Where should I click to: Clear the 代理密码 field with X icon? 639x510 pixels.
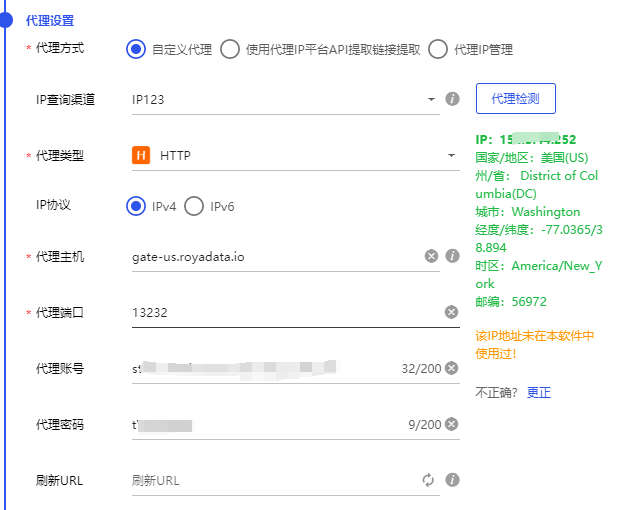click(x=451, y=424)
